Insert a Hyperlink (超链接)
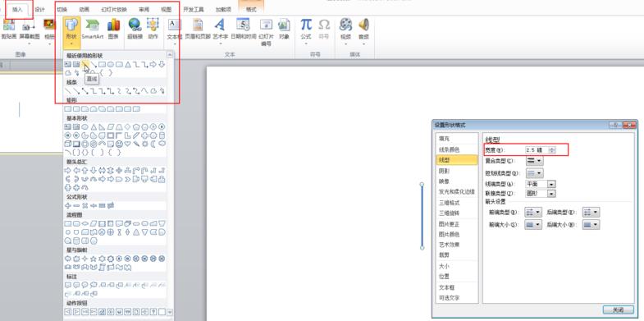The width and height of the screenshot is (644, 321). (x=135, y=29)
